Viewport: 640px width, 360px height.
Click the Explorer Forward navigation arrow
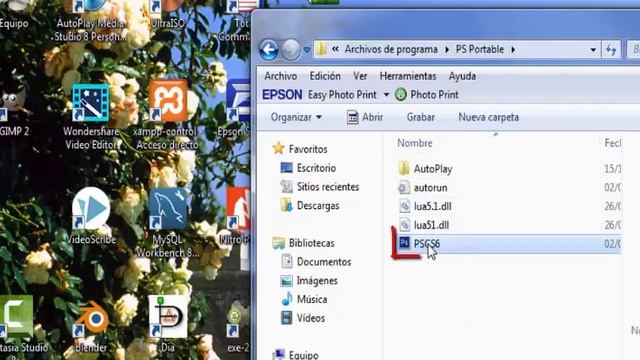(x=291, y=50)
